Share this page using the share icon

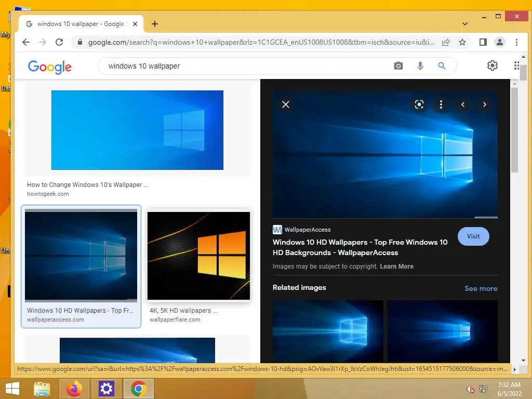pos(445,43)
